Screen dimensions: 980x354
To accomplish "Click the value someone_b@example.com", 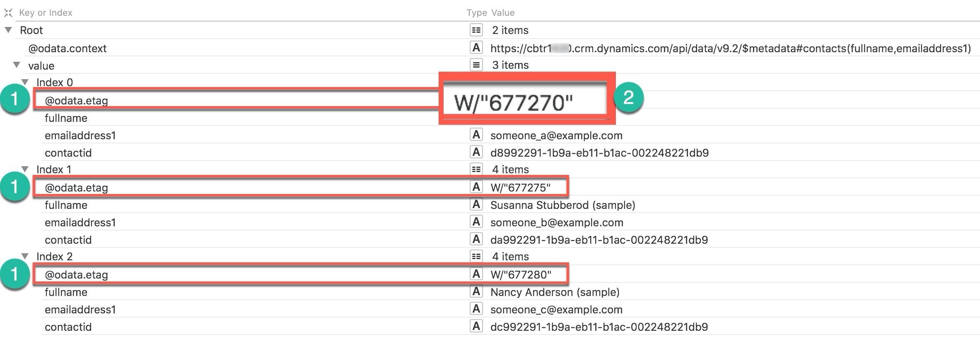I will (x=557, y=223).
